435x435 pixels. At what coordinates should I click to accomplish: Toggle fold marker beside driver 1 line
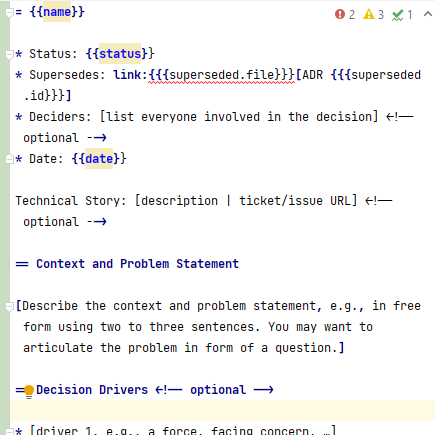coord(9,431)
